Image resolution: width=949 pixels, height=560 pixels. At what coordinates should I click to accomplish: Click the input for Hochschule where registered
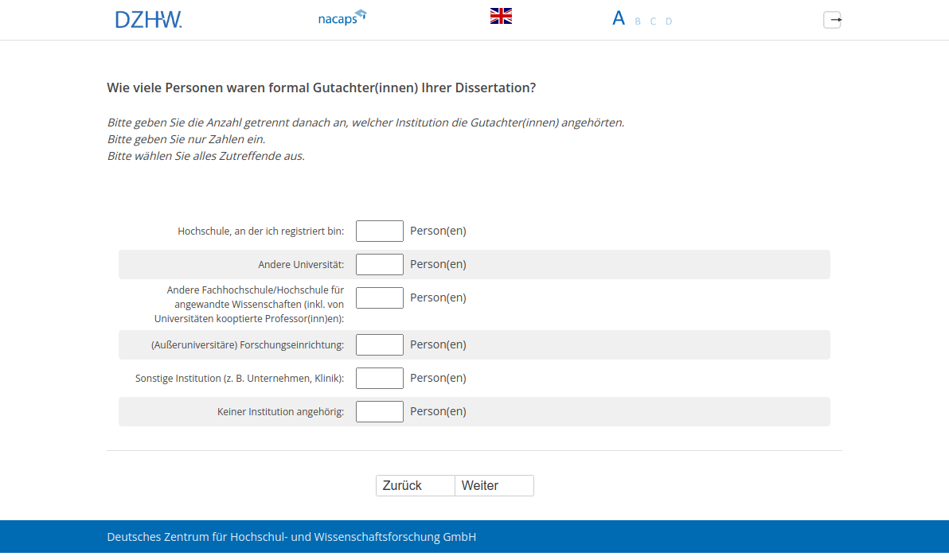tap(379, 231)
